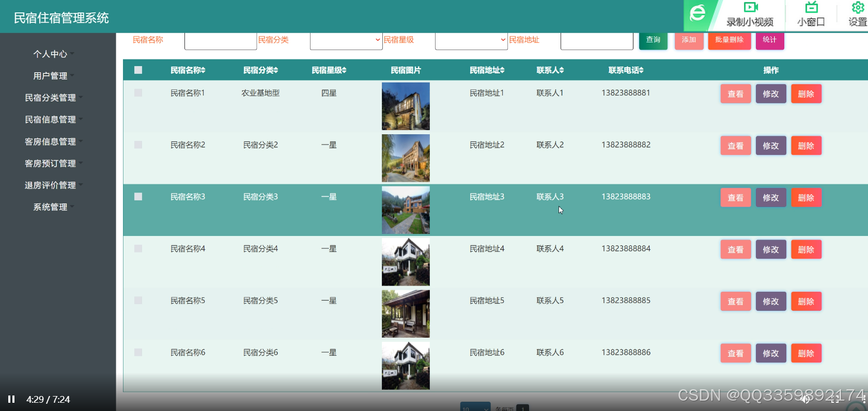This screenshot has height=411, width=868.
Task: Open the 民宿名称4 photo thumbnail
Action: click(406, 262)
